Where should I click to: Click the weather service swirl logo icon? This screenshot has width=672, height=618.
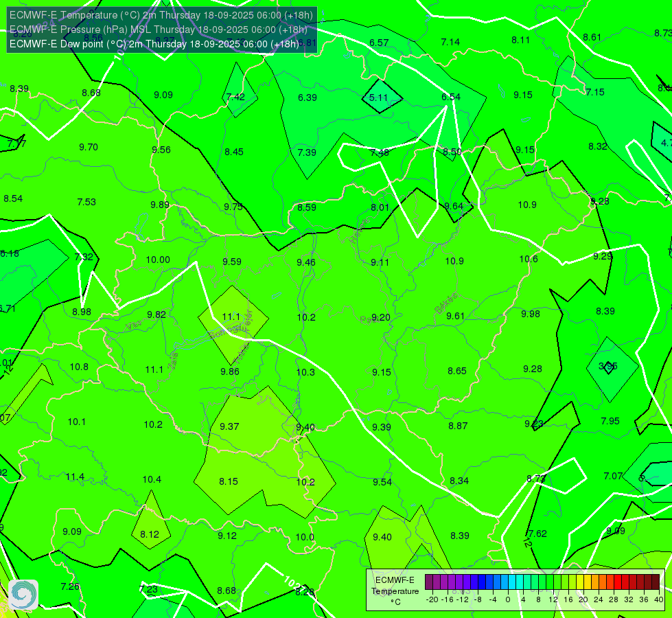point(23,594)
